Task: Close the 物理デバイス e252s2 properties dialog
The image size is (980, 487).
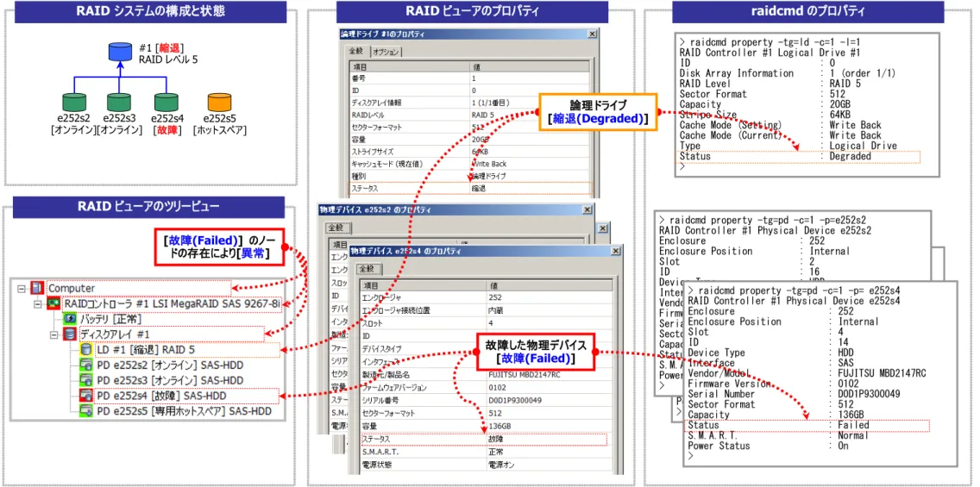Action: tap(587, 209)
